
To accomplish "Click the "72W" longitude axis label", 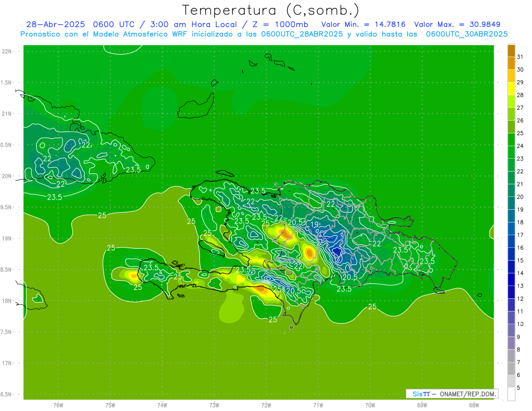I will (266, 405).
